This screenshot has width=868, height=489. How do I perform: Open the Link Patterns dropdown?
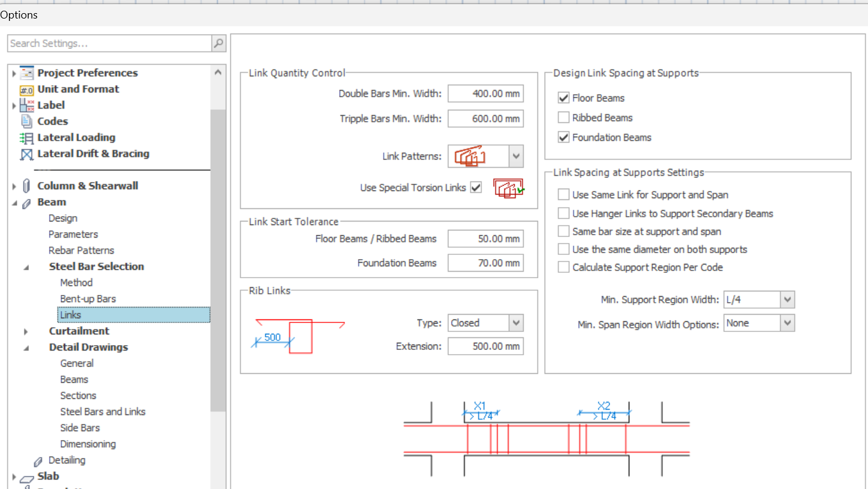click(516, 156)
